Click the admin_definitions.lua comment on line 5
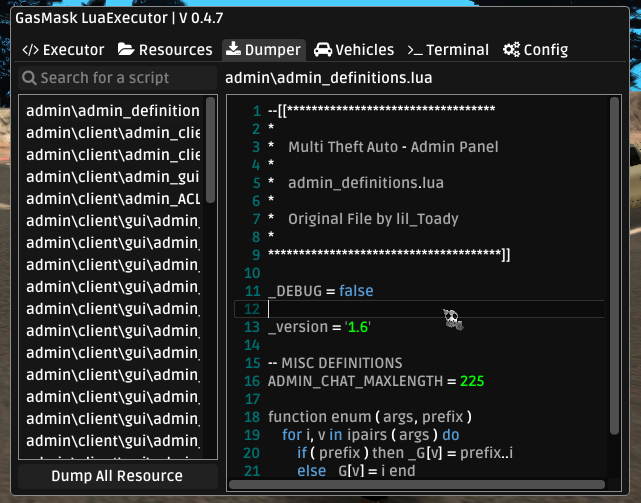 [x=366, y=183]
